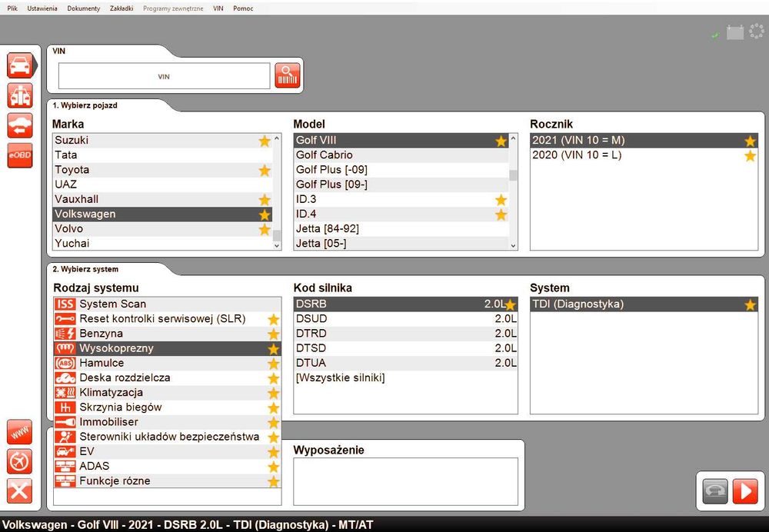The width and height of the screenshot is (769, 532).
Task: Select Skrzynia biegów system type
Action: pyautogui.click(x=167, y=407)
